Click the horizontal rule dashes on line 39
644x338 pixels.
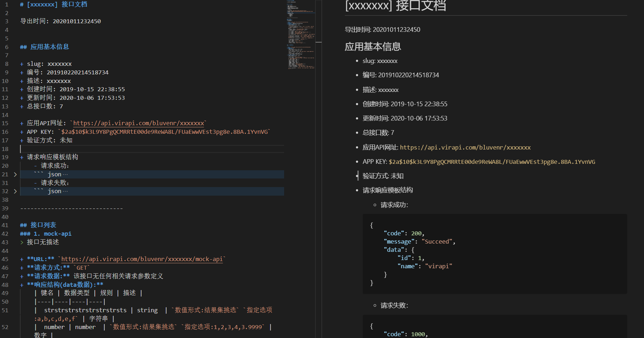pyautogui.click(x=71, y=209)
